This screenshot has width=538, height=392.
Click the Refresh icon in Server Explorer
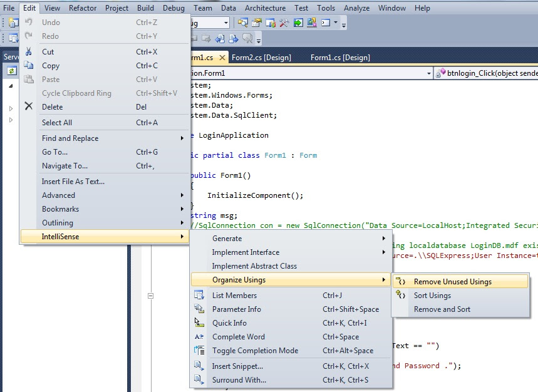[x=12, y=71]
